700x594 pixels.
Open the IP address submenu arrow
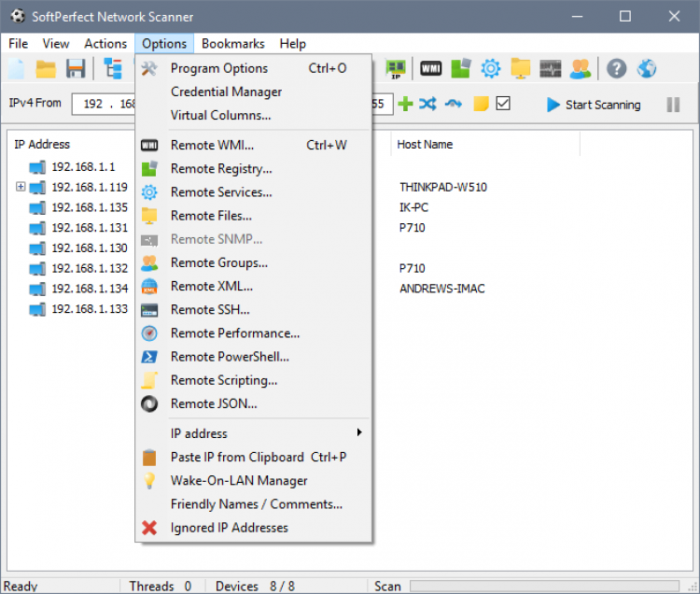(359, 432)
